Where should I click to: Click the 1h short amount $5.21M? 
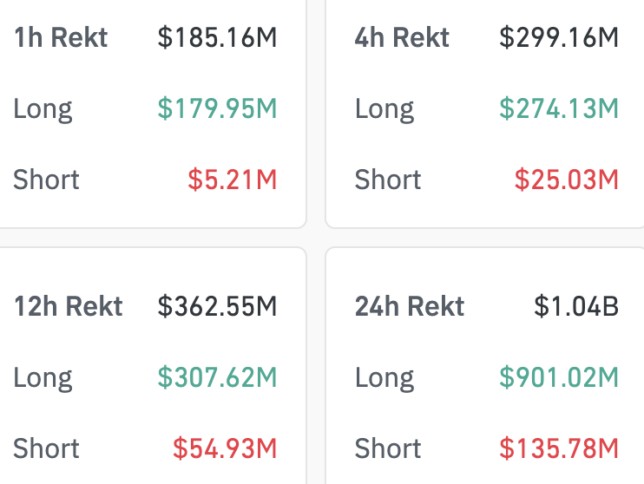[x=232, y=180]
